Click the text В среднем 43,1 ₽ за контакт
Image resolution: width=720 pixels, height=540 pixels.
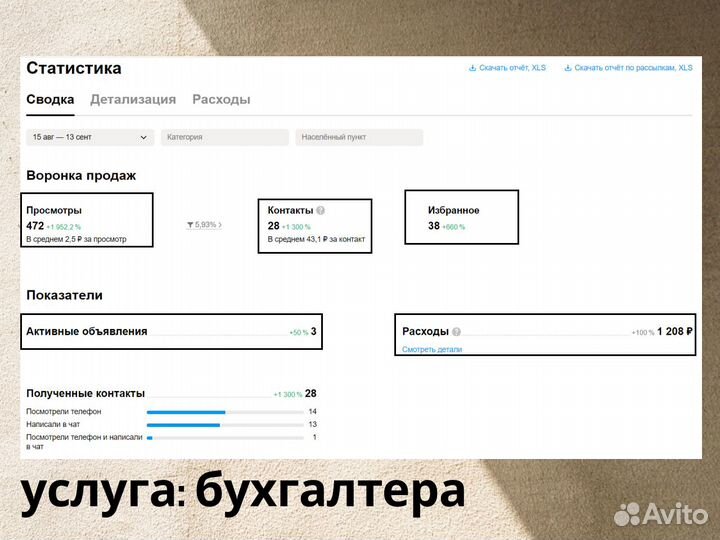(316, 239)
